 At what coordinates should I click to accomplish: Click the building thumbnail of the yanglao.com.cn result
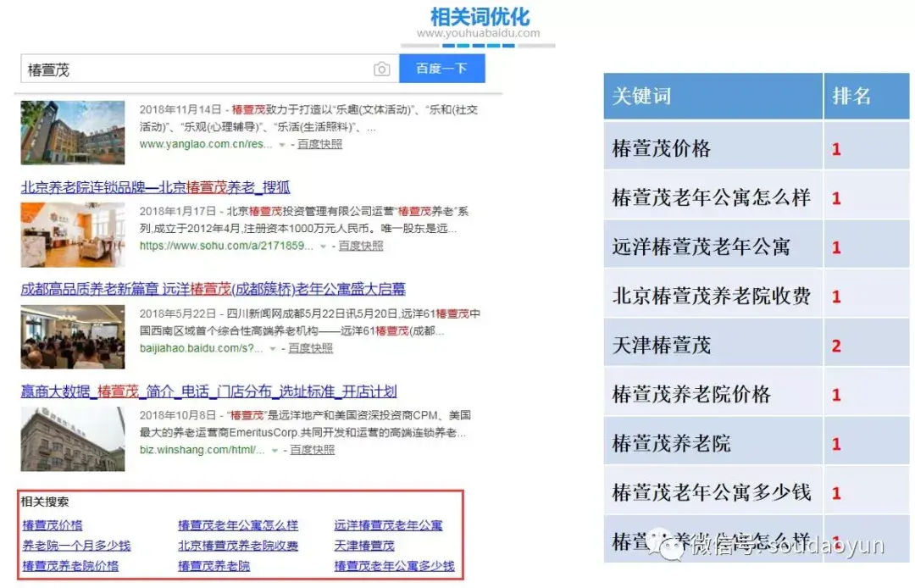tap(72, 132)
